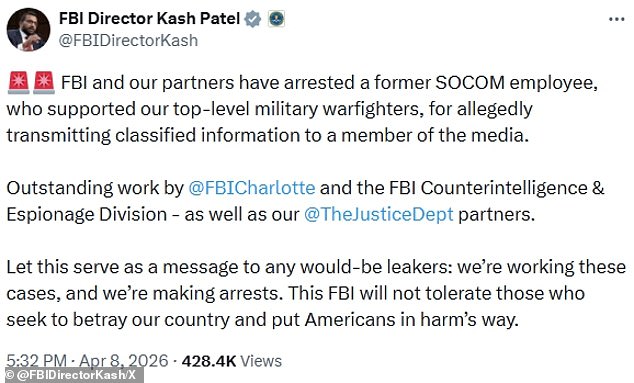Click the Views label next to the count
Viewport: 634px width, 383px height.
(261, 361)
